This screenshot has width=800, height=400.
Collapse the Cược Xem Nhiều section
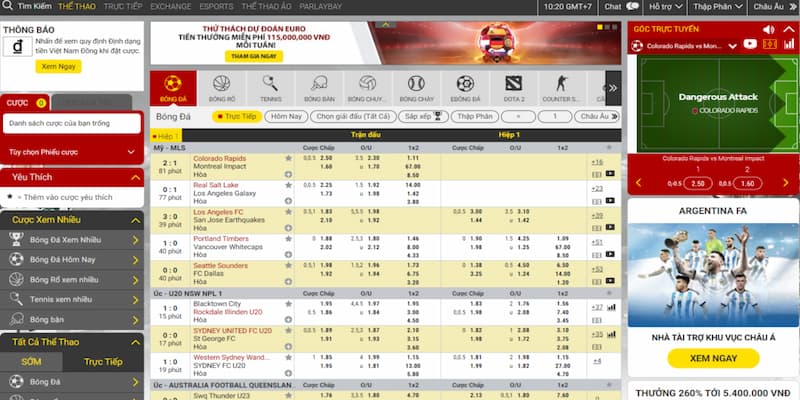pos(135,220)
